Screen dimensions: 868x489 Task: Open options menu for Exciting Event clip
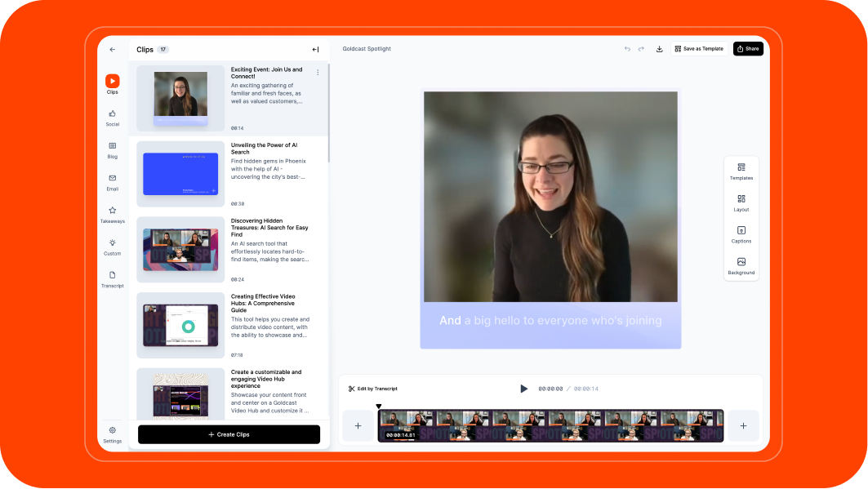(318, 73)
